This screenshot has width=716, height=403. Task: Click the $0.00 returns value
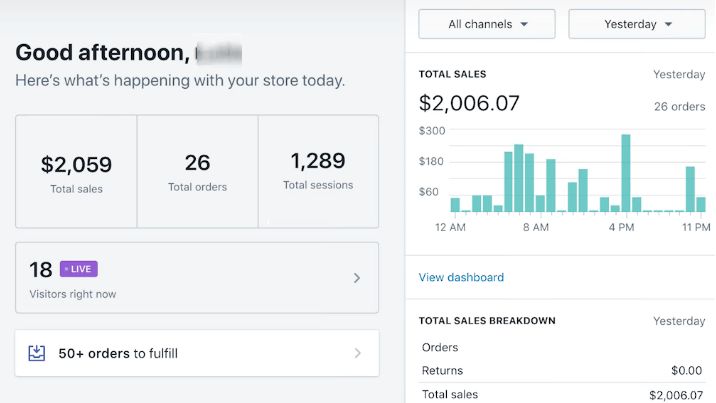[686, 370]
